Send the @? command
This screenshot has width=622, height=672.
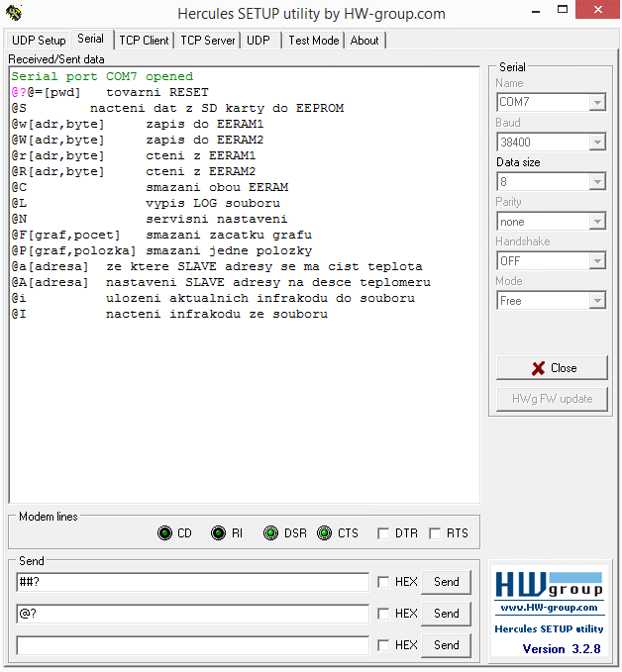point(446,614)
